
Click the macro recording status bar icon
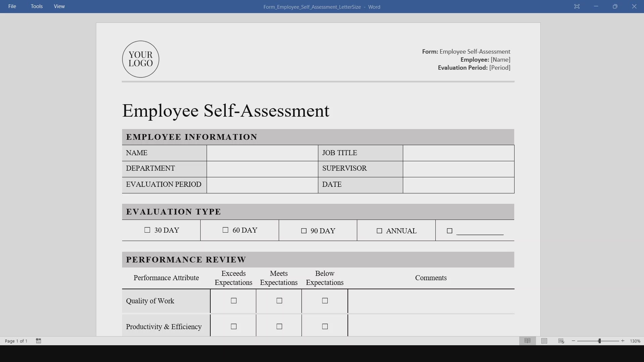click(x=39, y=341)
